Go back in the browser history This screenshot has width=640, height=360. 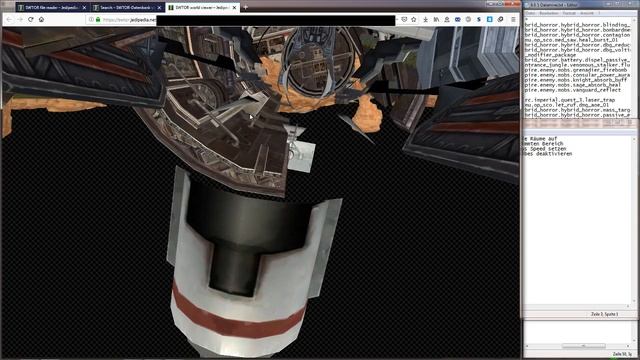(x=9, y=19)
